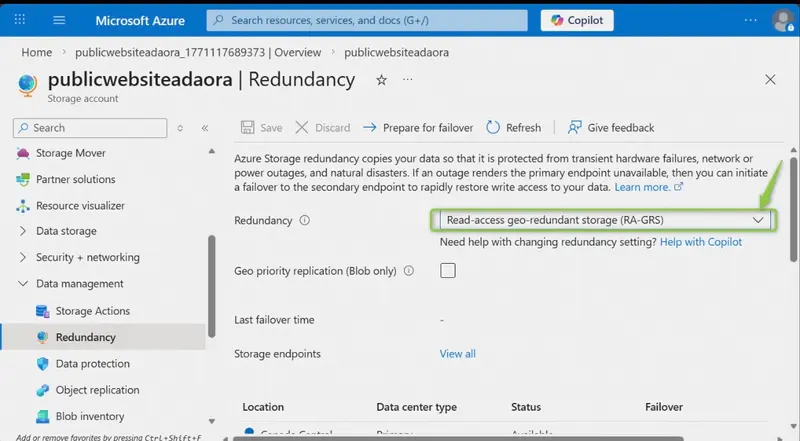Open the Redundancy RA-GRS dropdown
The width and height of the screenshot is (800, 441).
(x=604, y=220)
